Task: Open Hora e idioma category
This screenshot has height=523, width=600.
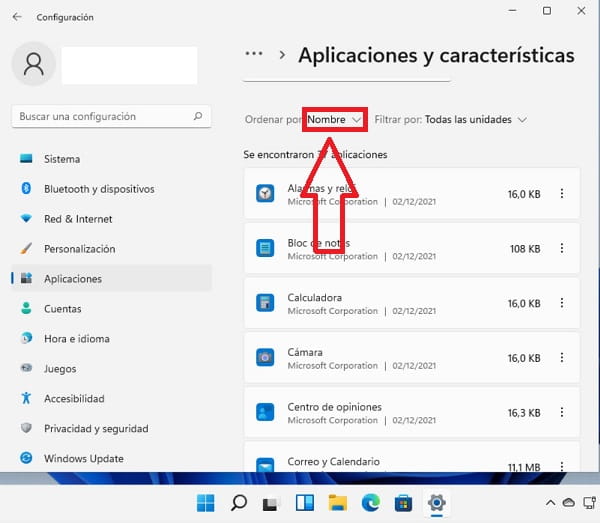Action: pos(111,339)
